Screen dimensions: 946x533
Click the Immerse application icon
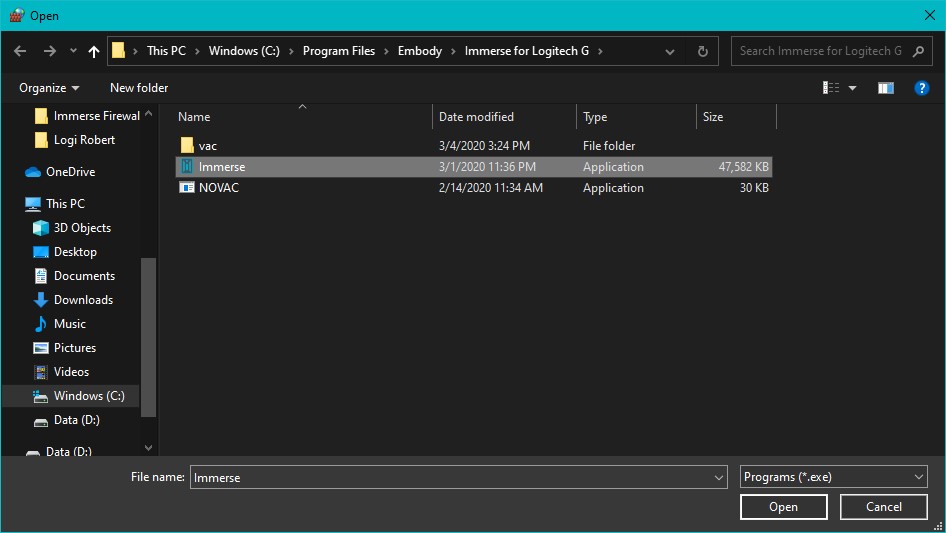click(x=187, y=167)
